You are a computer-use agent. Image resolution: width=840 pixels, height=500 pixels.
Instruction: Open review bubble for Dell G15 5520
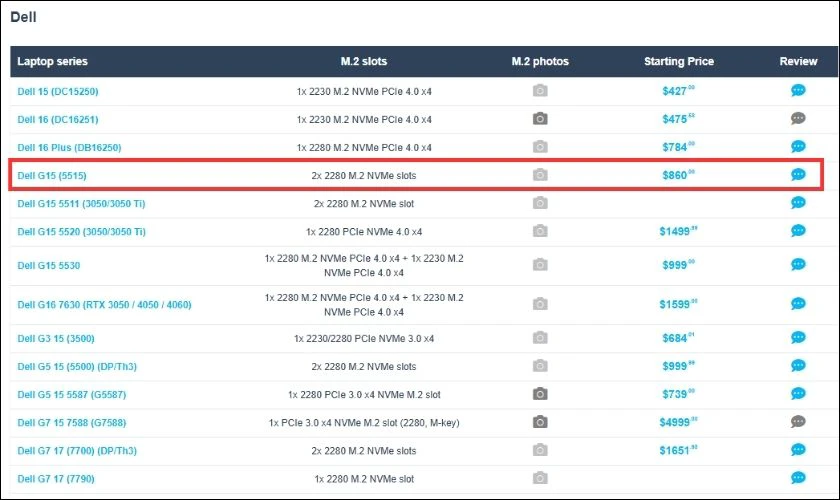pos(798,231)
